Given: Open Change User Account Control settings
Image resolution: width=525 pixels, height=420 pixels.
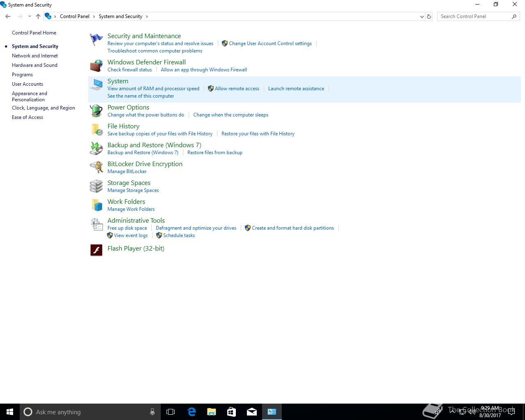Looking at the screenshot, I should [270, 43].
